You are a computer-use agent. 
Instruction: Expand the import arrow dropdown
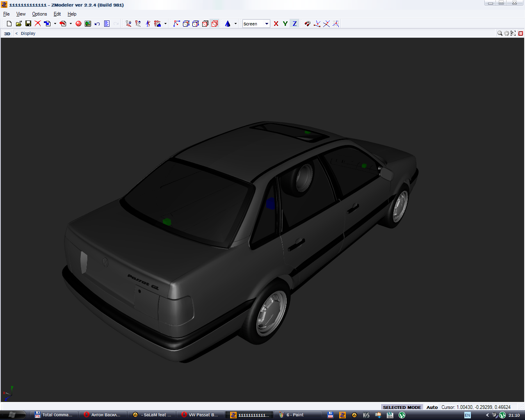[x=55, y=24]
